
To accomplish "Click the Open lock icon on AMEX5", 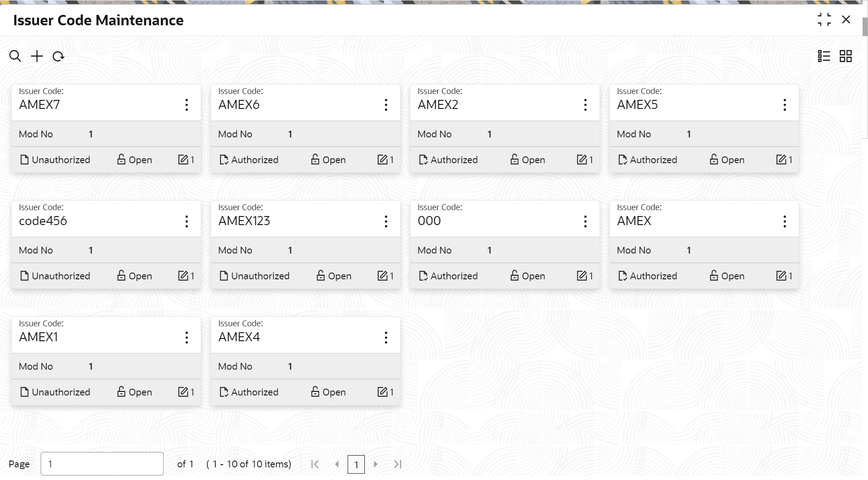I will click(713, 159).
